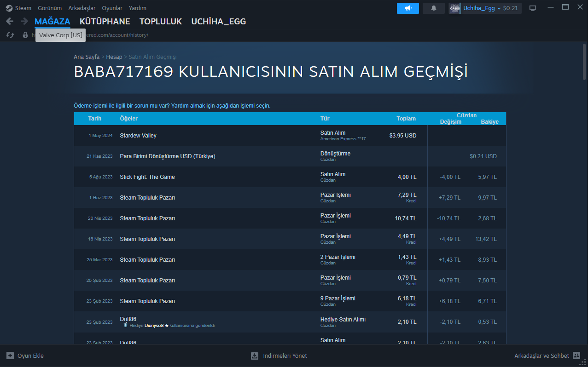Click the Uchiha_Egg profile avatar

pyautogui.click(x=454, y=8)
